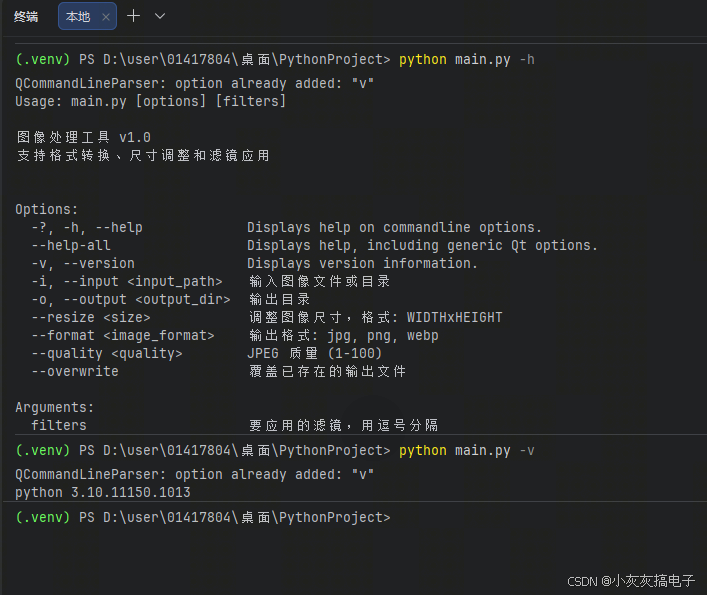The image size is (707, 595).
Task: Click the '-?, -h, --help' option
Action: point(87,227)
